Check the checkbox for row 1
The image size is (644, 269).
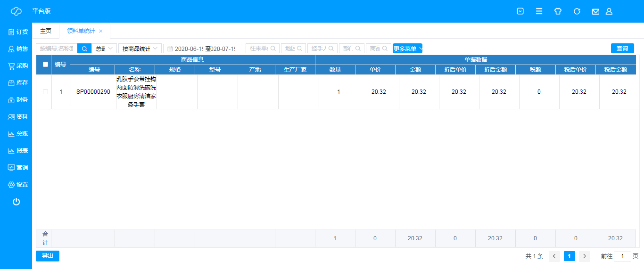pos(45,92)
